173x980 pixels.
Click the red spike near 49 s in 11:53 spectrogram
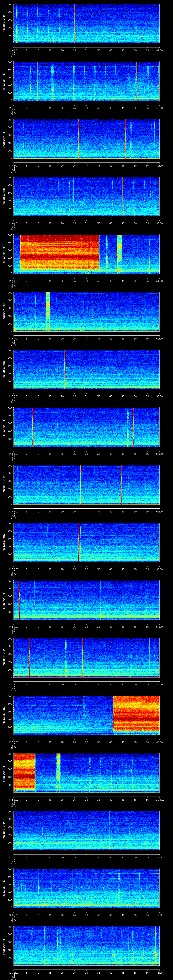(x=133, y=427)
